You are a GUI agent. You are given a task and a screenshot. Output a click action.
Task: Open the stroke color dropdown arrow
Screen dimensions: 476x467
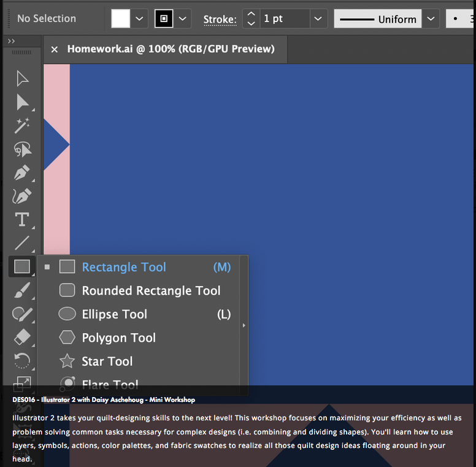tap(183, 18)
